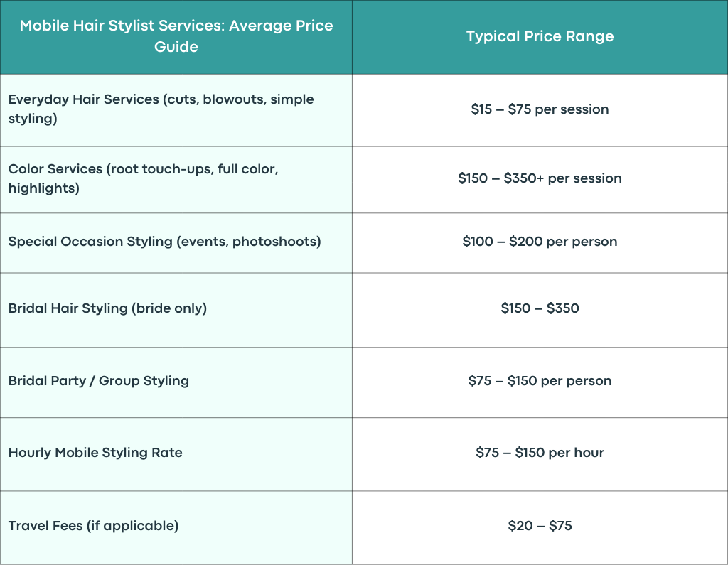Click the Bridal Party / Group Styling label

point(99,381)
